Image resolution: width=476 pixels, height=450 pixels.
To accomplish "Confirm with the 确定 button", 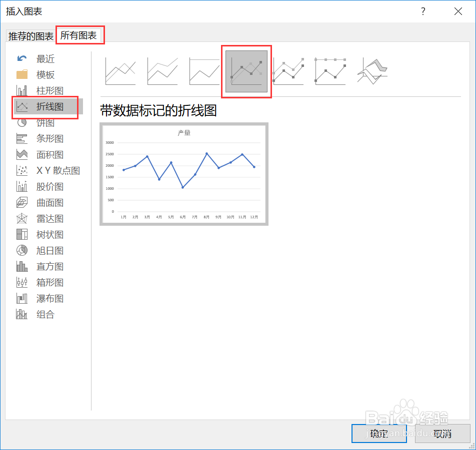I will coord(379,434).
